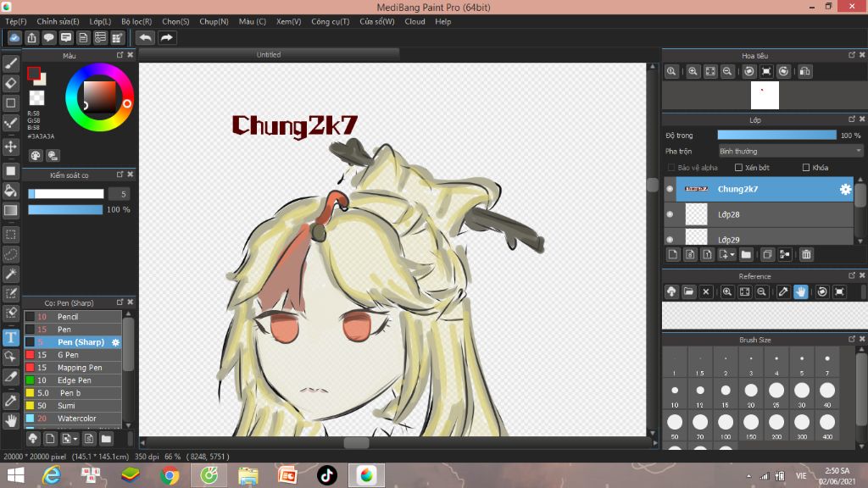Click the foreground color swatch
The height and width of the screenshot is (488, 868).
coord(34,74)
